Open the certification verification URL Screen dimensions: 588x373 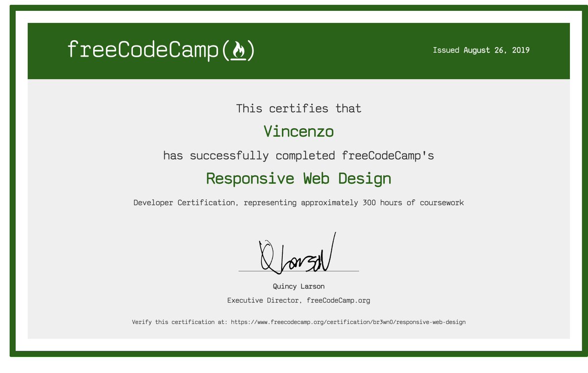pos(348,322)
